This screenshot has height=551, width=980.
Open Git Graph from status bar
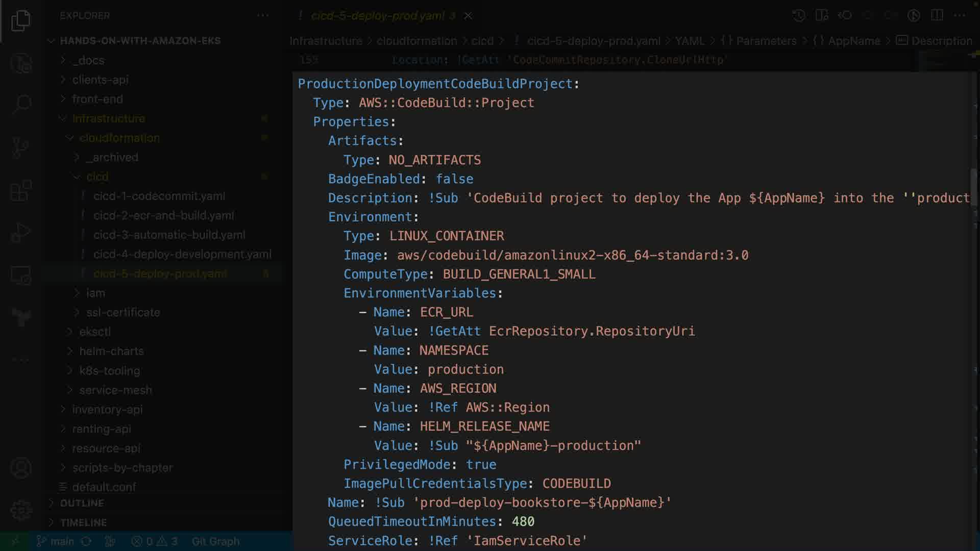(215, 541)
